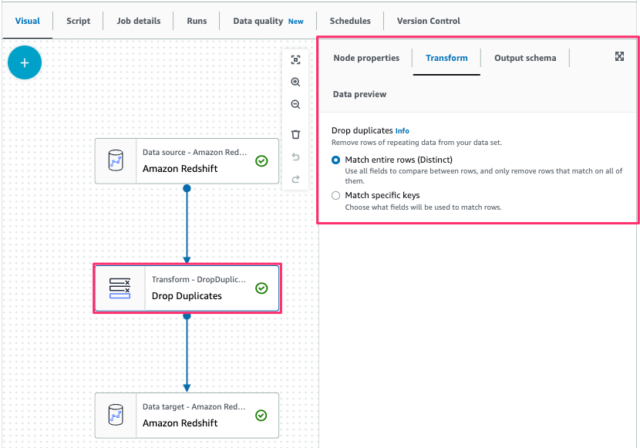Select the Drop Duplicates transform node
The image size is (640, 448).
pyautogui.click(x=187, y=288)
